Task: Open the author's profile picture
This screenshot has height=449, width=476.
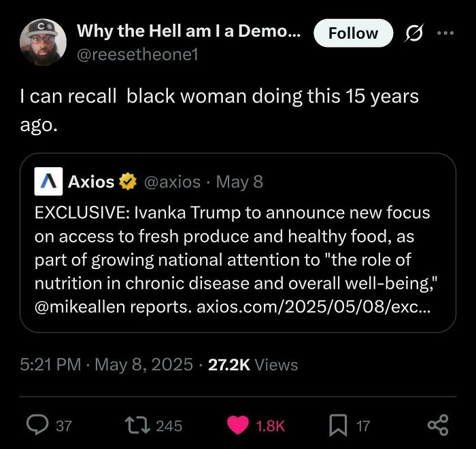Action: click(x=43, y=41)
